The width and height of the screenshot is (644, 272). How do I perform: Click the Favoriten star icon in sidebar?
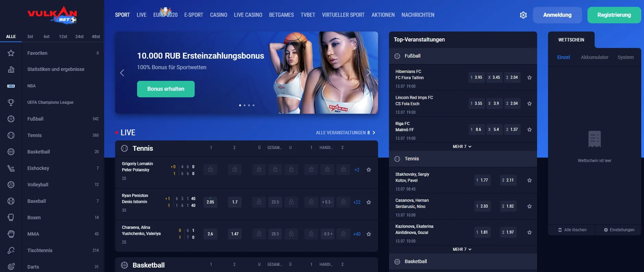[11, 53]
